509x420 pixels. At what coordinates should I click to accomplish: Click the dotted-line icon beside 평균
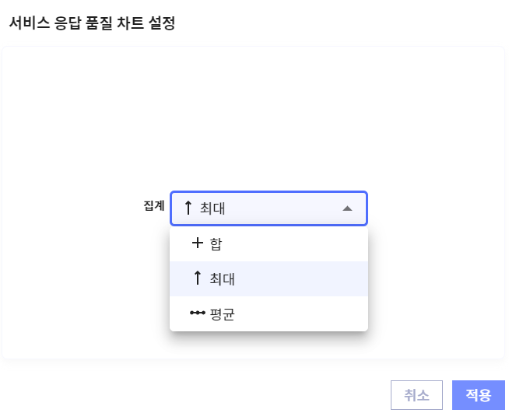(198, 313)
